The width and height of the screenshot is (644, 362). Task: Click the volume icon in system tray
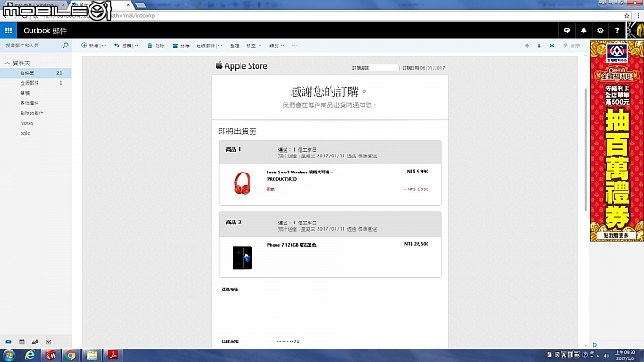tap(606, 355)
